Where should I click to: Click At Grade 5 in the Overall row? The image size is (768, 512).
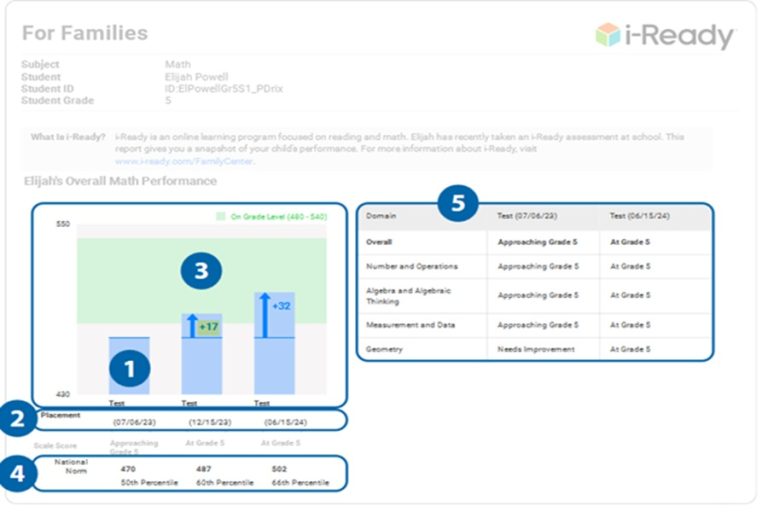(x=630, y=242)
